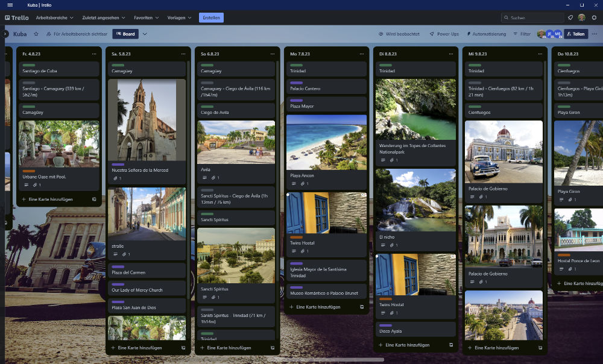Image resolution: width=603 pixels, height=364 pixels.
Task: Open the Fr. 4.8.23 list menu
Action: pyautogui.click(x=94, y=54)
